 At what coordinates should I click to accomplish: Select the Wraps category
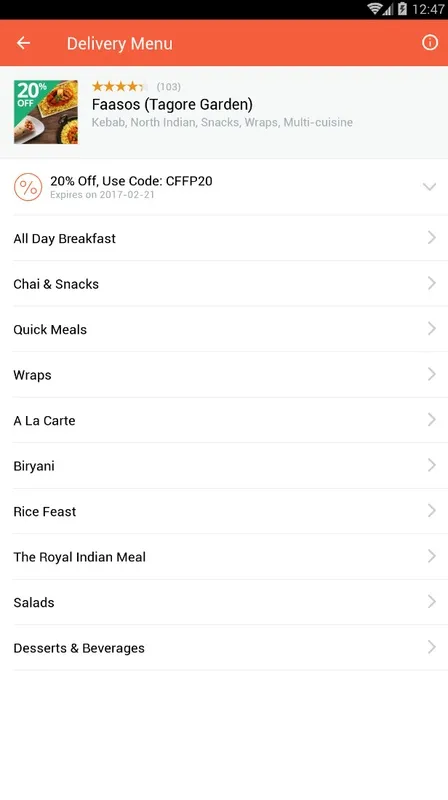[x=224, y=374]
